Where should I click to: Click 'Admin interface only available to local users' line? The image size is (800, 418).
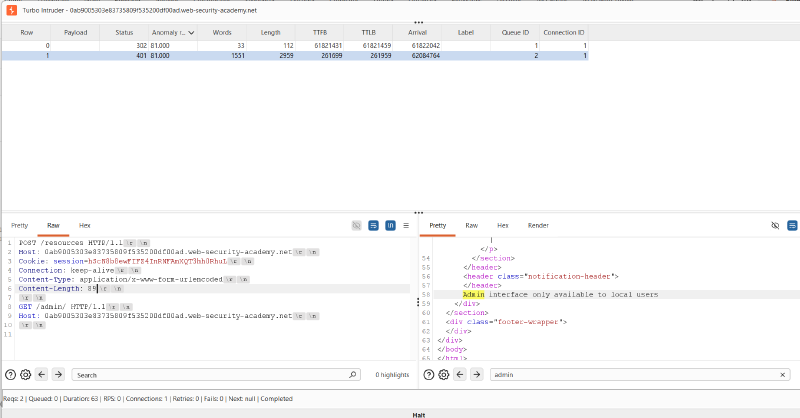pyautogui.click(x=560, y=294)
